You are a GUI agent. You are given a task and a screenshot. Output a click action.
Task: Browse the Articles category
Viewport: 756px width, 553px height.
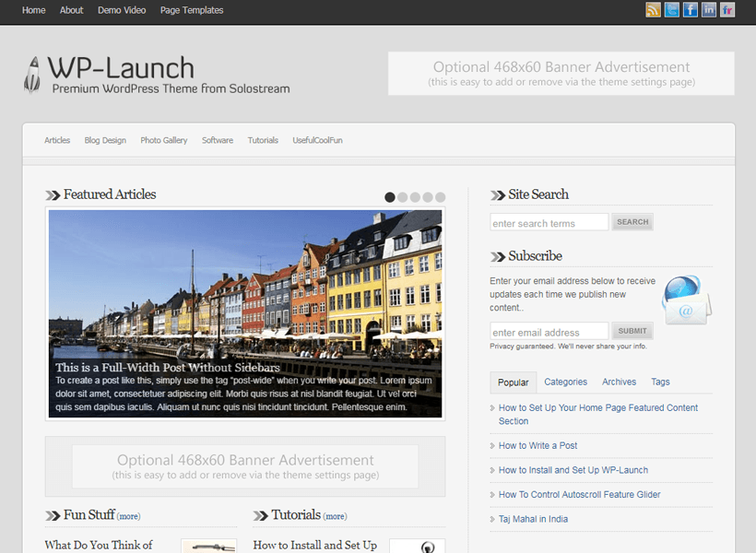(57, 140)
